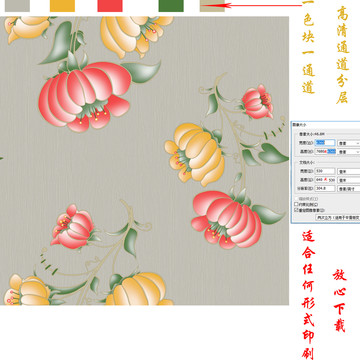Click the pixel width input field

pos(325,142)
